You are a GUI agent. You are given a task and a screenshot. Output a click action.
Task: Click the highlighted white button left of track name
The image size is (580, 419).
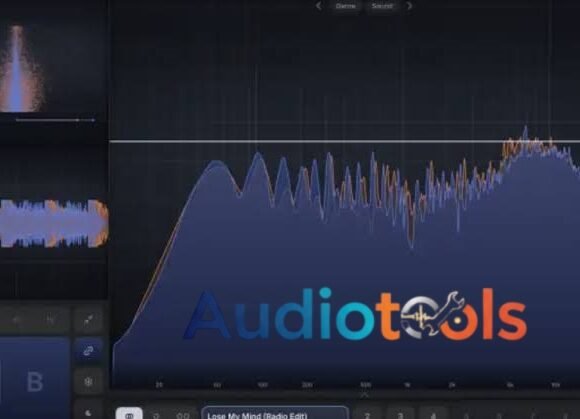pos(129,414)
